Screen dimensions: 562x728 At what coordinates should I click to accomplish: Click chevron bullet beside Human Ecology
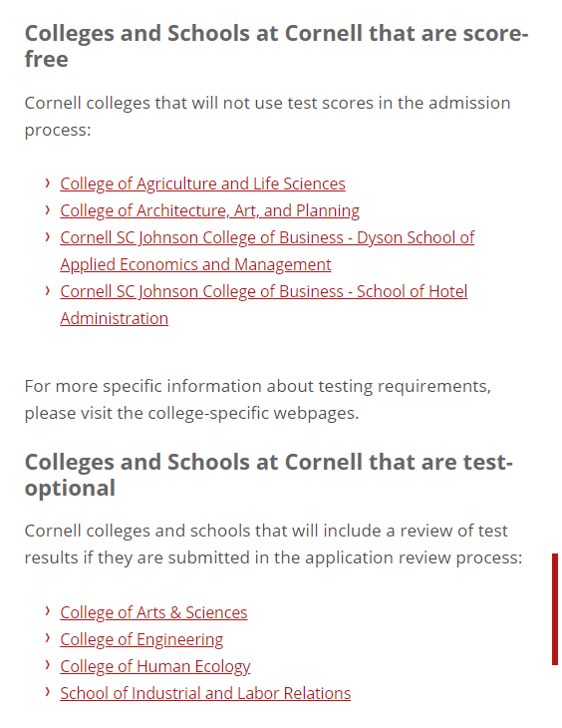[48, 665]
